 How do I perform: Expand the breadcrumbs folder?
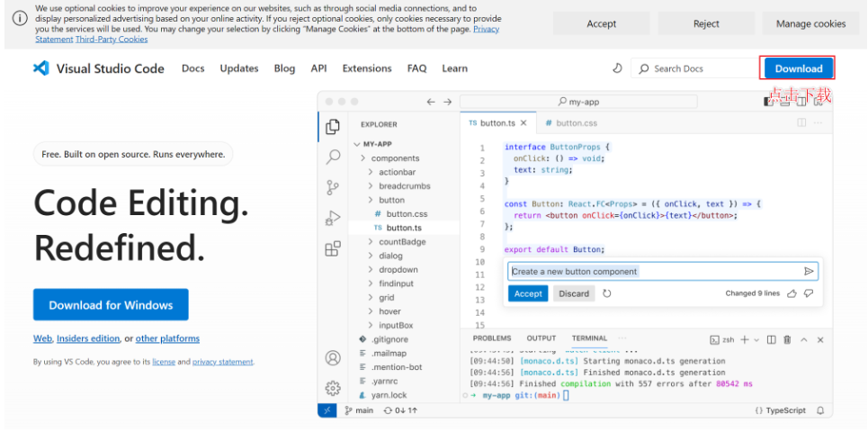click(x=371, y=186)
